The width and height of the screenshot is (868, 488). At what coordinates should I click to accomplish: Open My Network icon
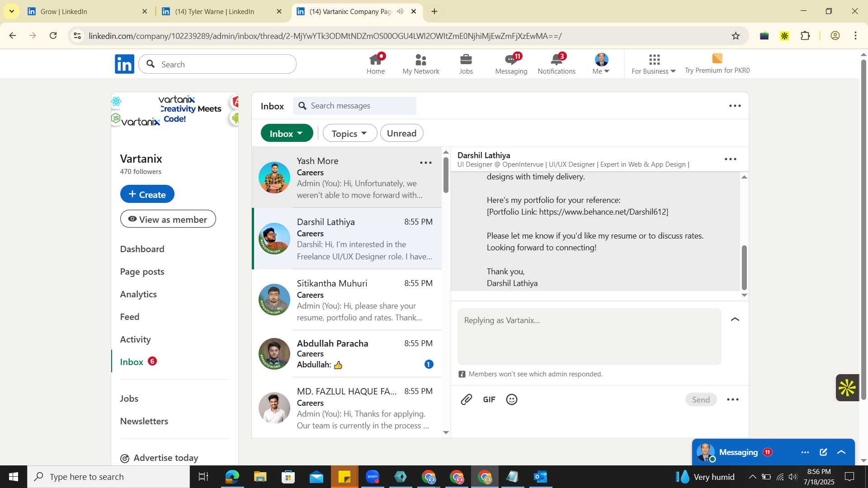[x=420, y=64]
